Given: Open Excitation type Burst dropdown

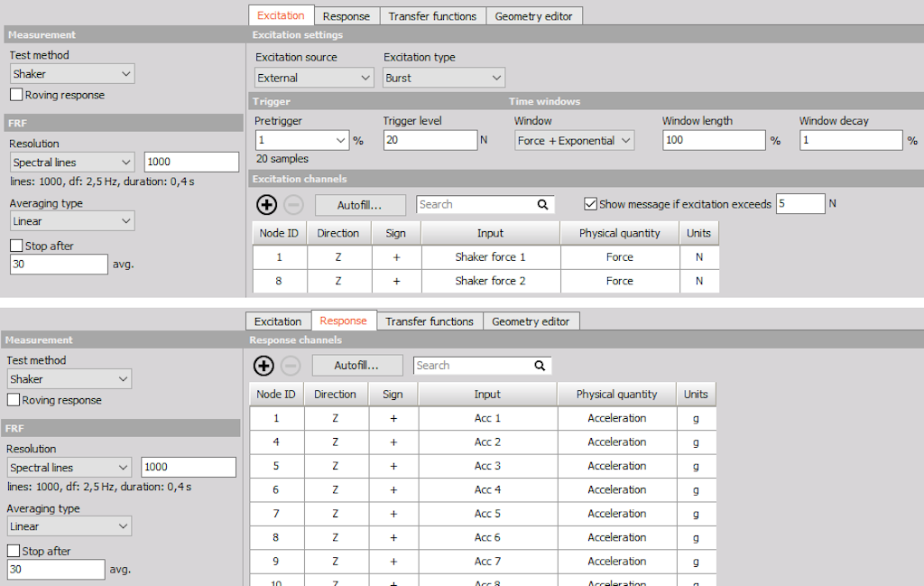Looking at the screenshot, I should point(444,78).
